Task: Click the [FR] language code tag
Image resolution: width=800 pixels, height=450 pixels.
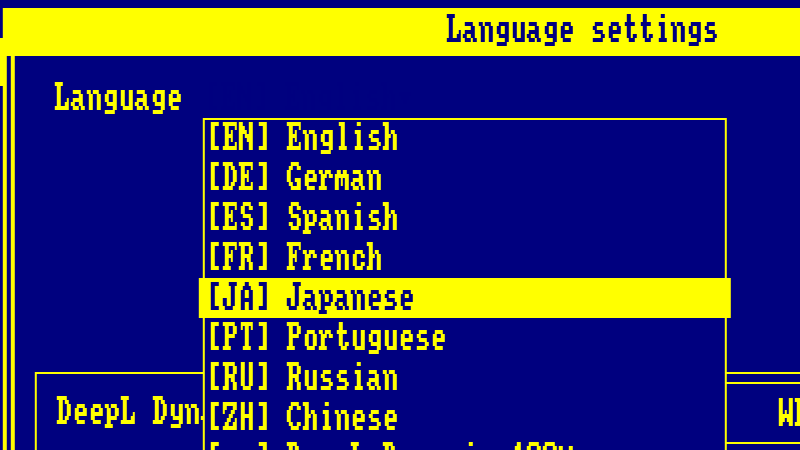Action: [x=239, y=257]
